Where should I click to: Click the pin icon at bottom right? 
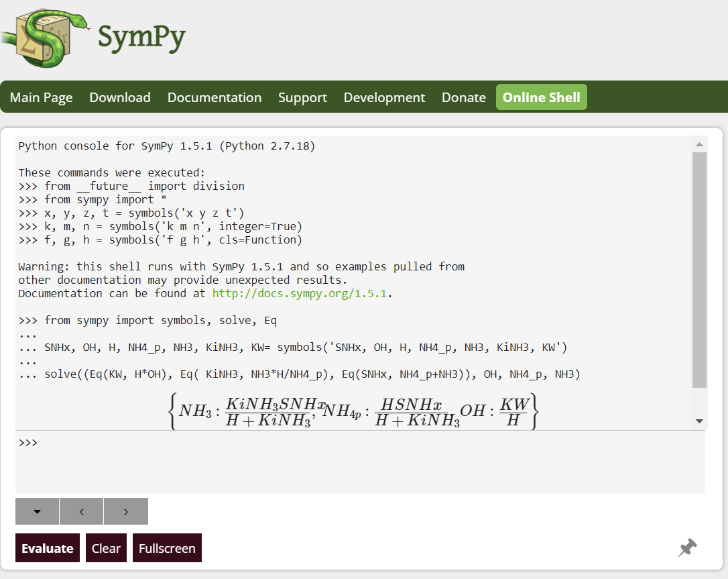687,548
